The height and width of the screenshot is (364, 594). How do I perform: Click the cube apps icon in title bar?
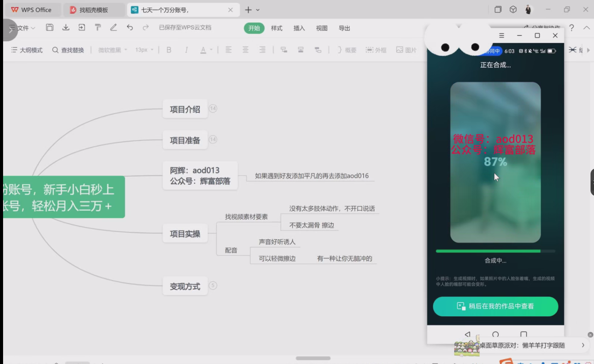coord(513,10)
